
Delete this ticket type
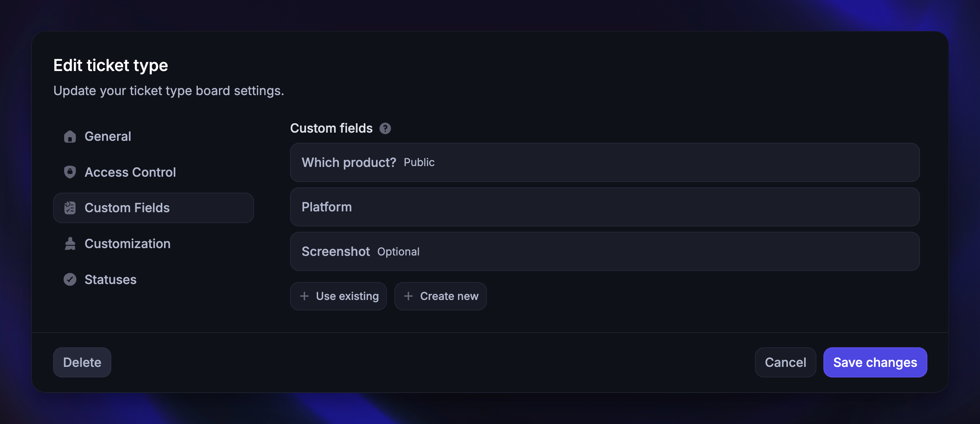pyautogui.click(x=82, y=362)
